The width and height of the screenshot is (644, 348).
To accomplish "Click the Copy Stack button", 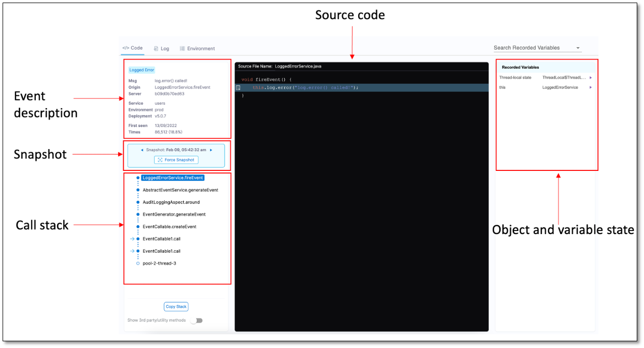I will [x=176, y=307].
